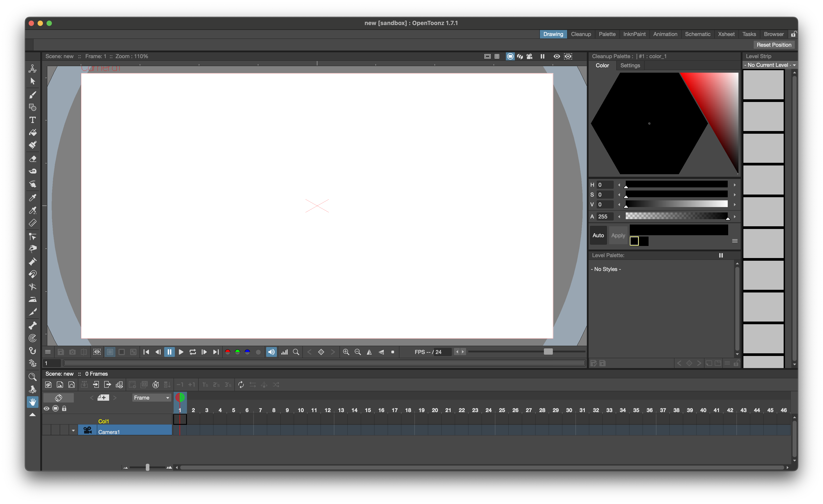Select the Geometric shapes tool
This screenshot has height=504, width=823.
point(32,107)
